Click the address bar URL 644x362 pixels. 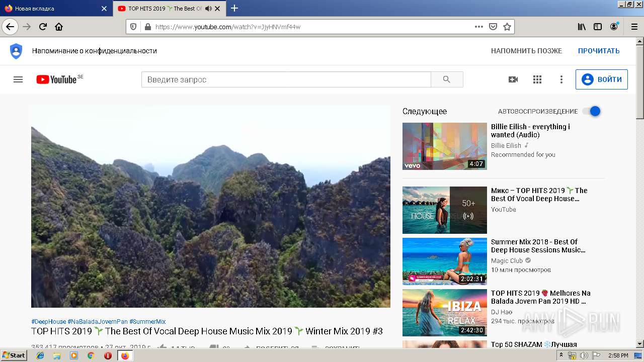point(228,27)
